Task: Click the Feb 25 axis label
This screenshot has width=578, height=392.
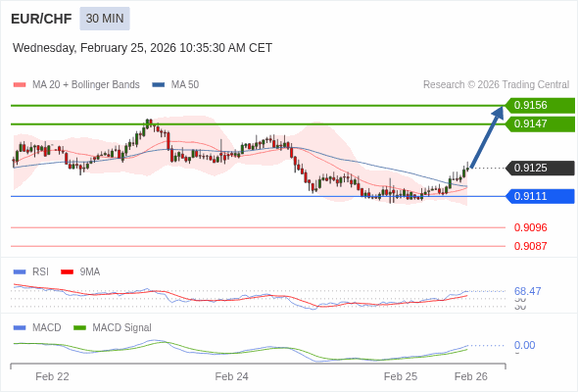Action: click(401, 376)
